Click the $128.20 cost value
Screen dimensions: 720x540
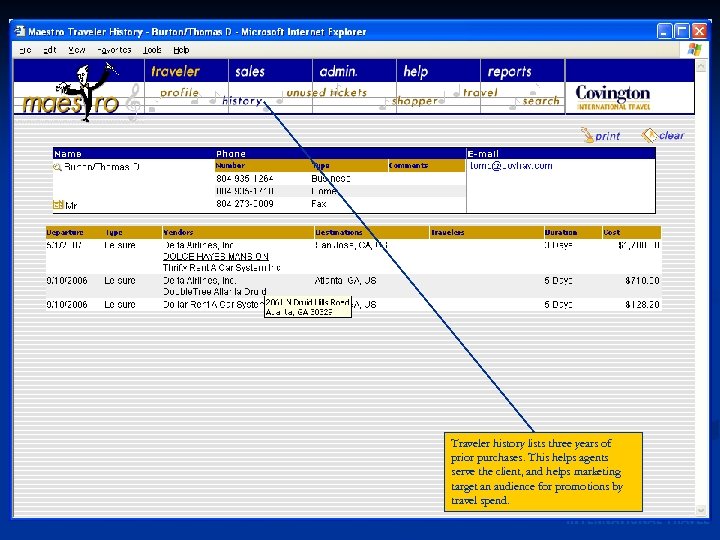(642, 304)
